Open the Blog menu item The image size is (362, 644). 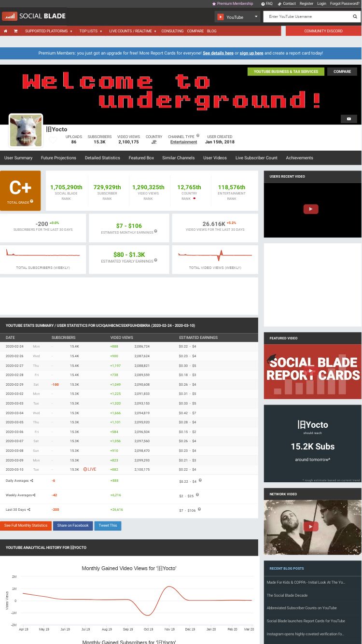click(211, 31)
